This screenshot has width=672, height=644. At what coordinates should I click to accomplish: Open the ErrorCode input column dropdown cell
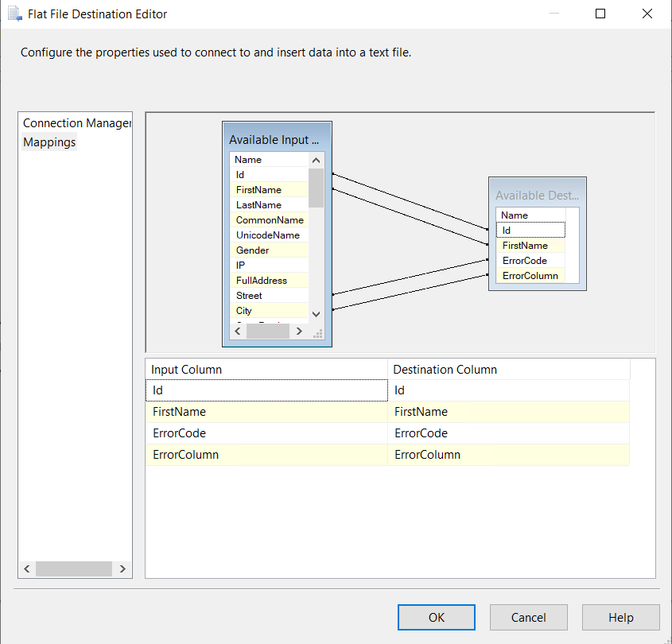pos(266,433)
